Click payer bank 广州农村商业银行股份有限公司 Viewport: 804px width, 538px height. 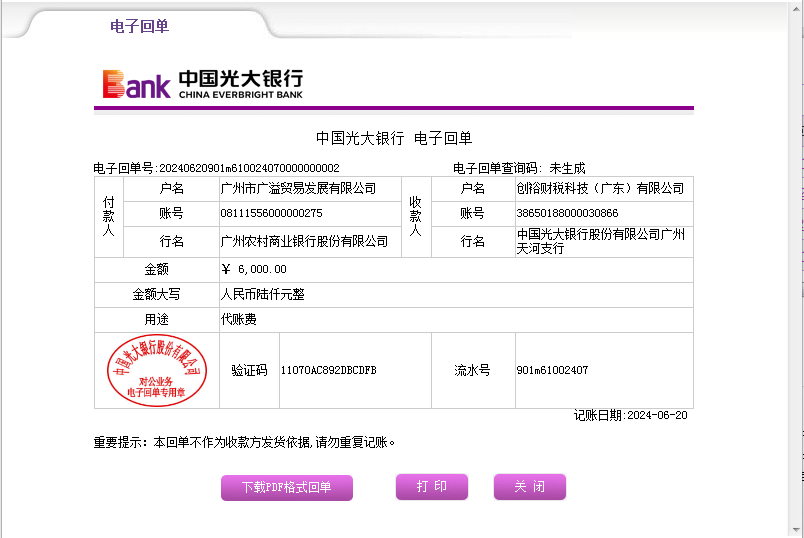click(304, 241)
